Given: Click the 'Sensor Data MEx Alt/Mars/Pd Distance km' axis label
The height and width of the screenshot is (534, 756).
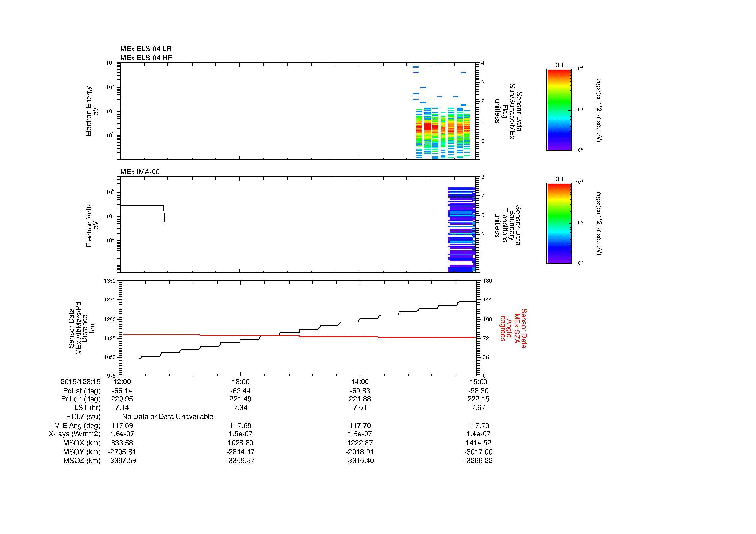Looking at the screenshot, I should click(x=82, y=328).
